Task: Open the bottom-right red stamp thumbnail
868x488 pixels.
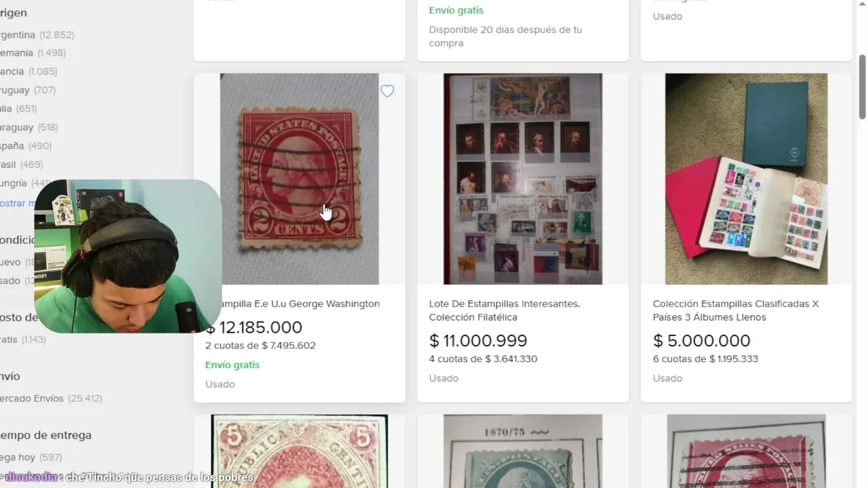Action: click(x=746, y=451)
